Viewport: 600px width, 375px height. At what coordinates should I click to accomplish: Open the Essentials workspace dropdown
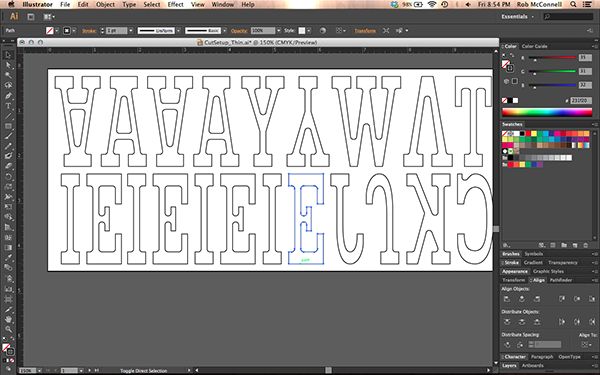pyautogui.click(x=518, y=17)
